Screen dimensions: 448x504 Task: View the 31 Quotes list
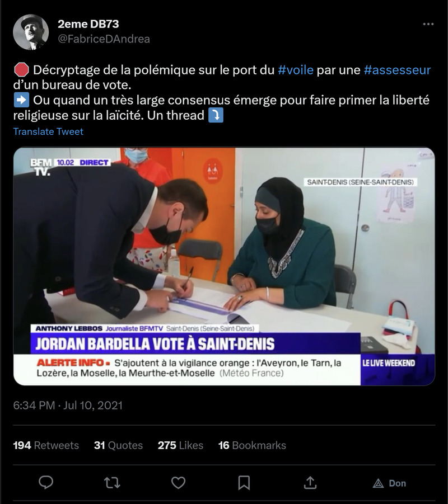click(x=118, y=445)
